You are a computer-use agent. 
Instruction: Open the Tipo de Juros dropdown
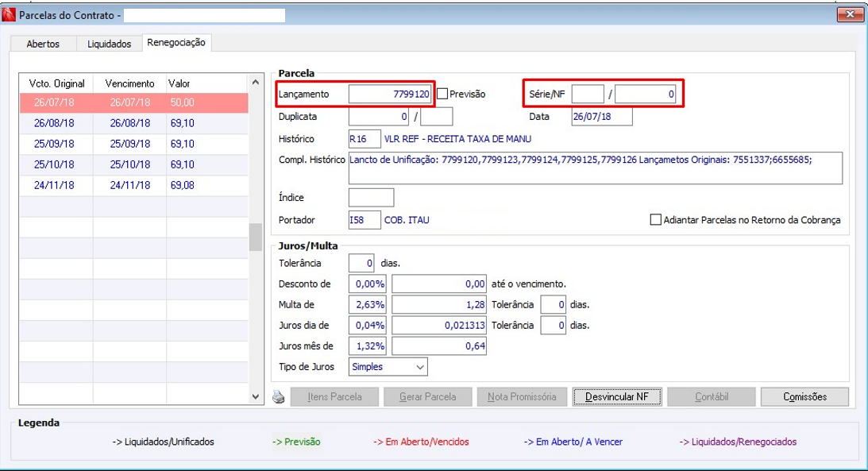[x=388, y=367]
